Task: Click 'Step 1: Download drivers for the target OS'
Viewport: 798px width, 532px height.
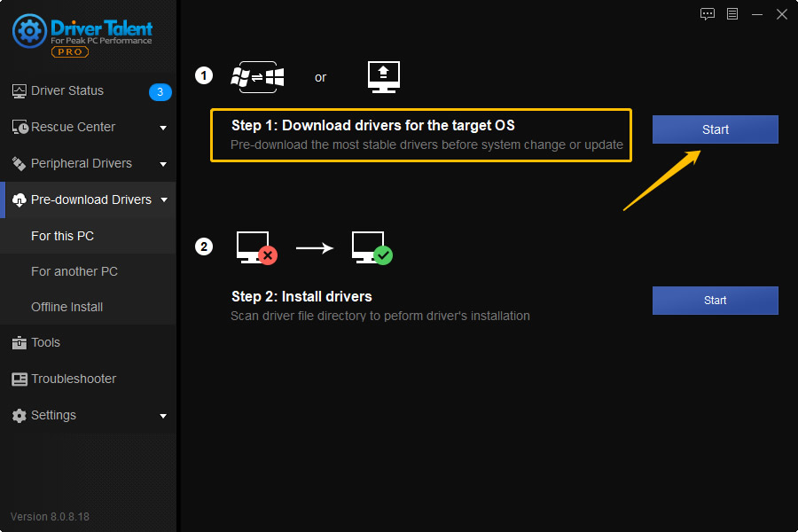Action: pyautogui.click(x=373, y=125)
